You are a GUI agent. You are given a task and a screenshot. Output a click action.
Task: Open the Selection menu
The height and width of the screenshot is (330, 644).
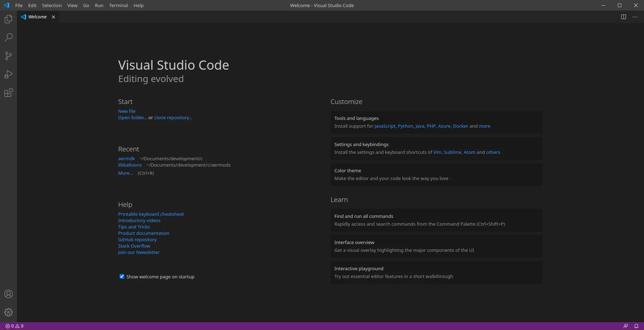[x=52, y=5]
